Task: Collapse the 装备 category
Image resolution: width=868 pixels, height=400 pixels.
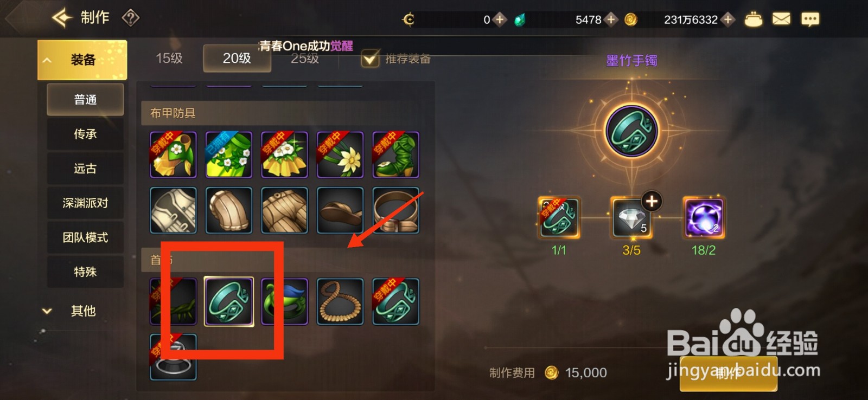Action: 82,60
